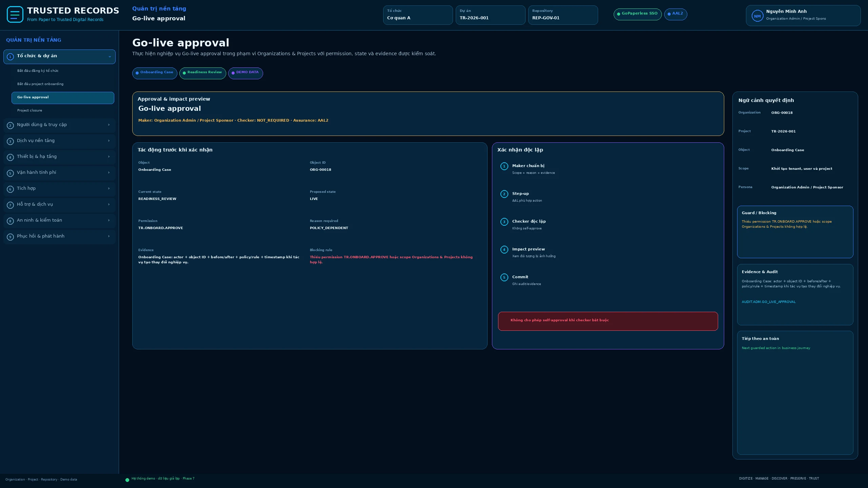The image size is (868, 488).
Task: Open the Tổ chức Cơ quan A selector
Action: [x=418, y=15]
